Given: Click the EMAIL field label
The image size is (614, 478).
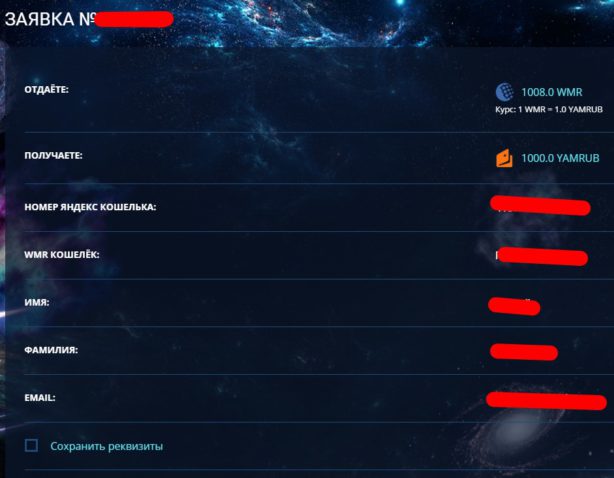Looking at the screenshot, I should [40, 398].
